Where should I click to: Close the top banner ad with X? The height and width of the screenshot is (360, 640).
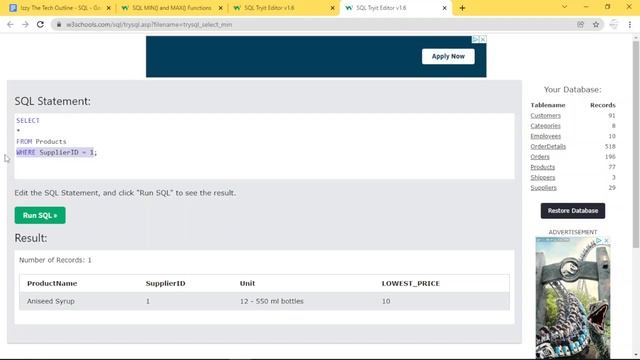pyautogui.click(x=483, y=39)
